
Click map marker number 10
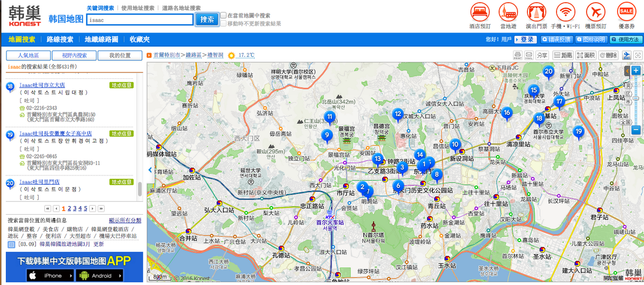(x=455, y=145)
